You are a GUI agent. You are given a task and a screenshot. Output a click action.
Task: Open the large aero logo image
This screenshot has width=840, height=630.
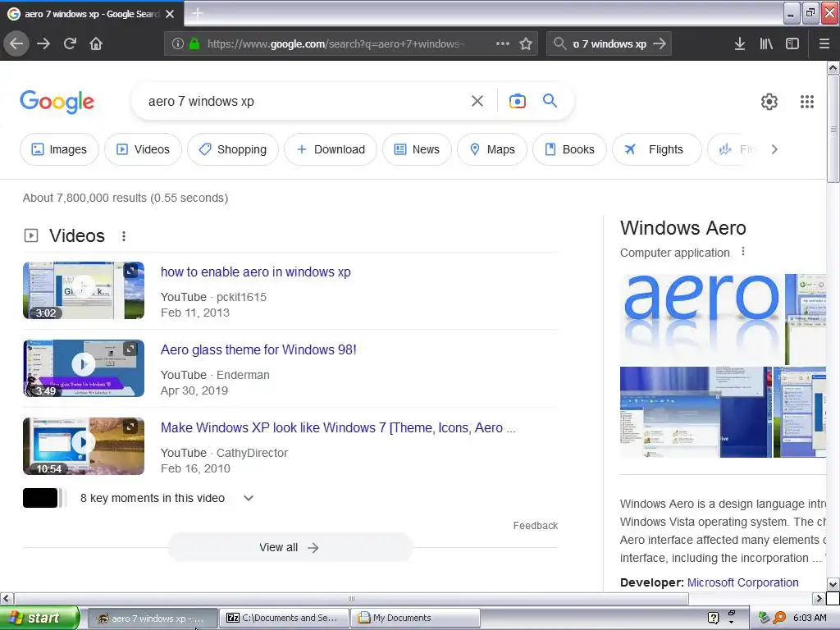702,319
